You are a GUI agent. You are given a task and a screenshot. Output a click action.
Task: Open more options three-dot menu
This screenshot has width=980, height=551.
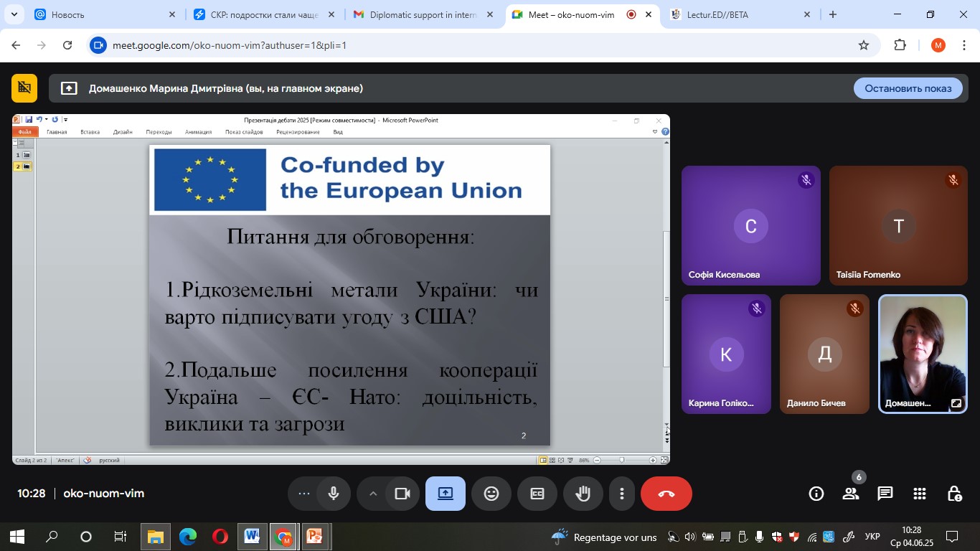pyautogui.click(x=621, y=494)
